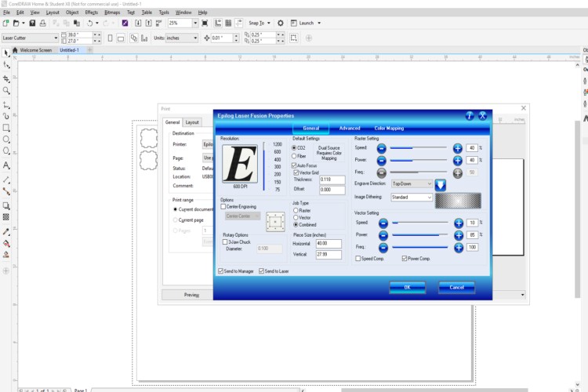This screenshot has width=588, height=392.
Task: Click the Undo arrow in toolbar
Action: (x=89, y=24)
